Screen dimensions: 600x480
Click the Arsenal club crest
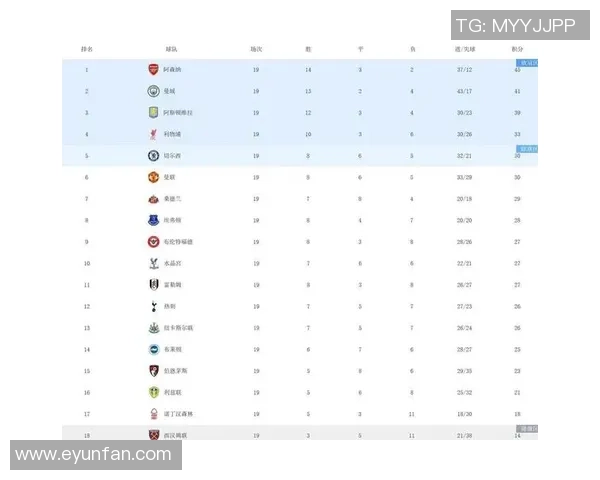(x=153, y=69)
